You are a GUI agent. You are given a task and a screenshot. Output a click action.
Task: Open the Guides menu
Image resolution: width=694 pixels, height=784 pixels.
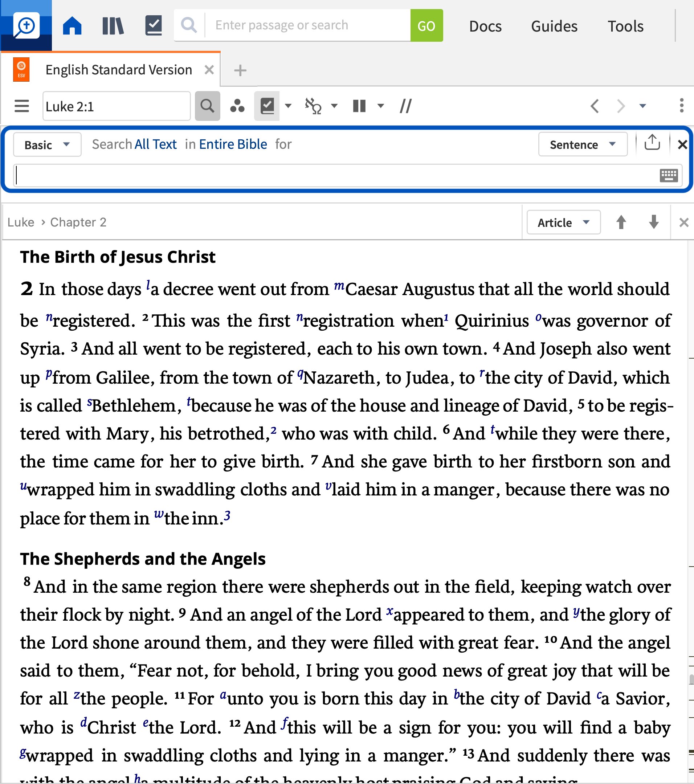coord(554,26)
